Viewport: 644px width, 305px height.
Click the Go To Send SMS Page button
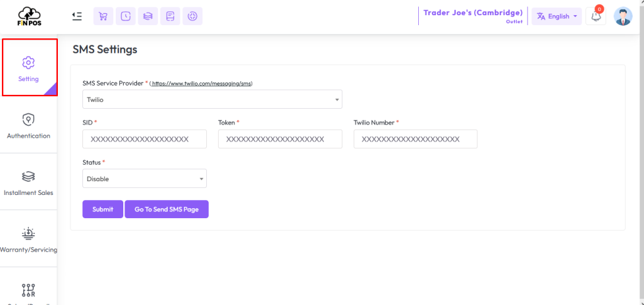167,209
